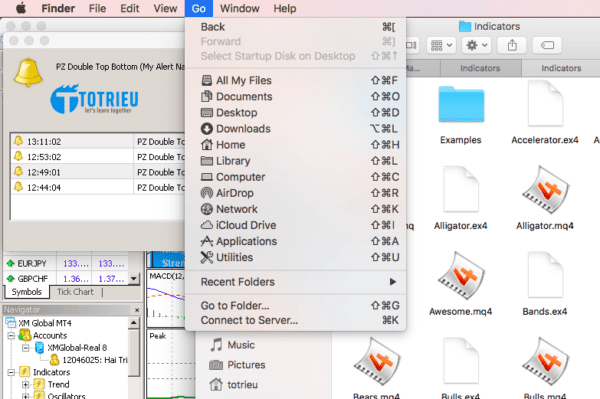The width and height of the screenshot is (600, 399).
Task: Expand Recent Folders submenu
Action: (295, 282)
